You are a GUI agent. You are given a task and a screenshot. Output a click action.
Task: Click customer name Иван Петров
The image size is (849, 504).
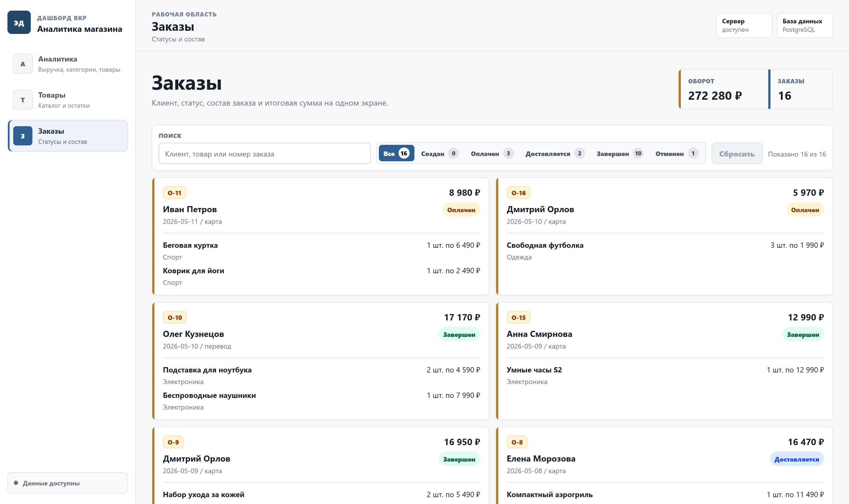click(190, 209)
